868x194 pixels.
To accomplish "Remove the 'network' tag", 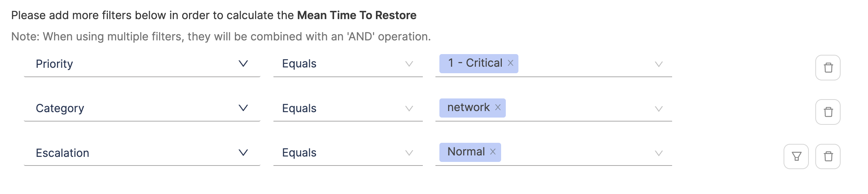I will pos(498,107).
